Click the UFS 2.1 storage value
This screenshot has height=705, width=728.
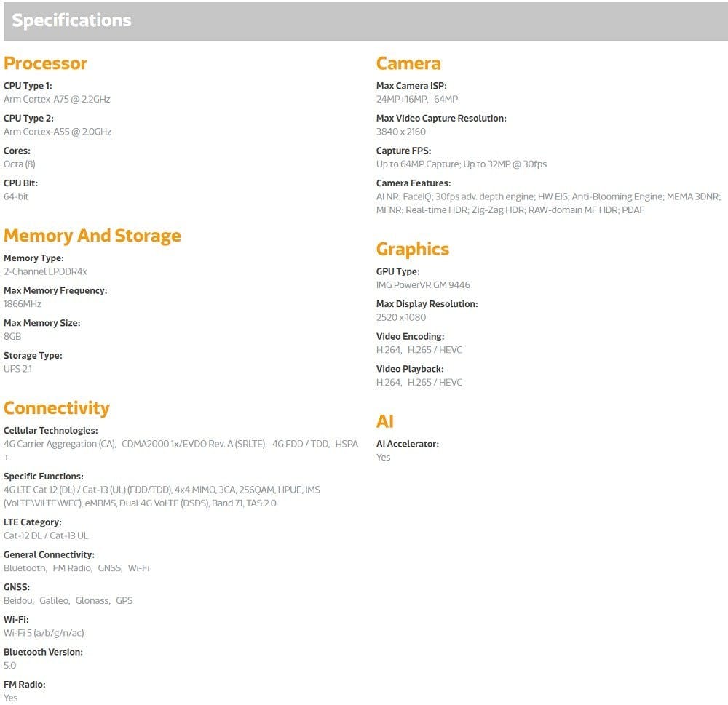[x=18, y=369]
